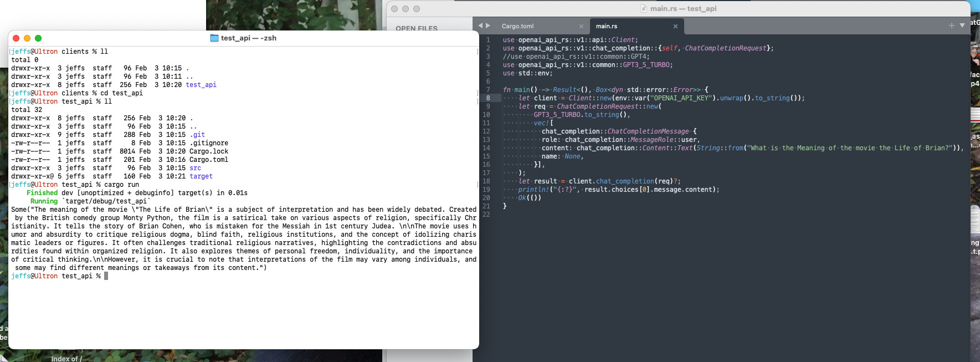Click the 'target' directory in terminal listing
This screenshot has height=362, width=980.
(201, 176)
